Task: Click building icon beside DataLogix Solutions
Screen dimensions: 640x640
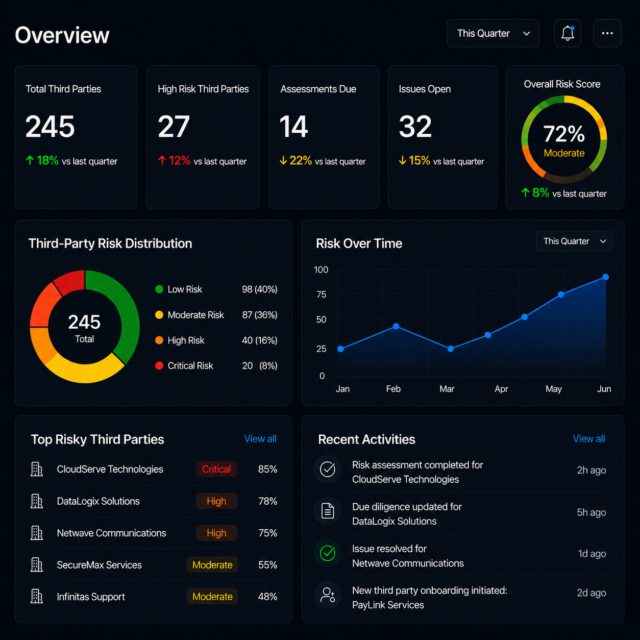Action: click(37, 501)
